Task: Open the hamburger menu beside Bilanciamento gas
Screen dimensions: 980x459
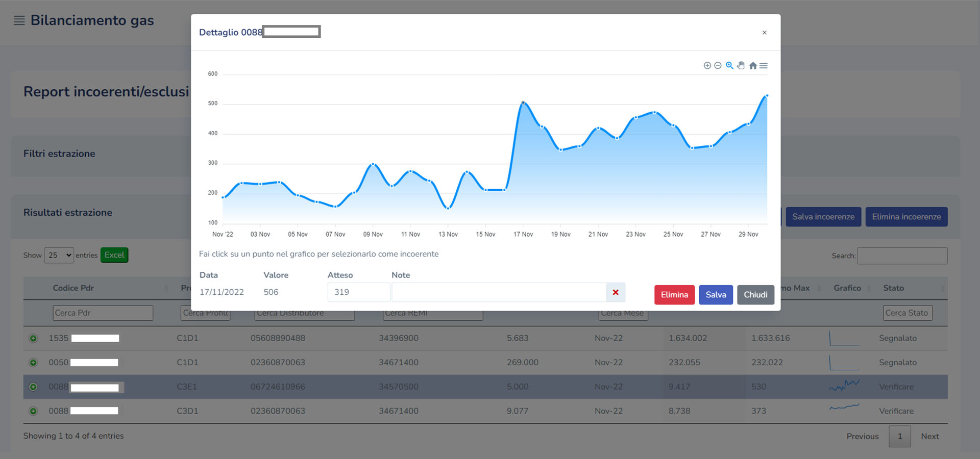Action: [19, 20]
